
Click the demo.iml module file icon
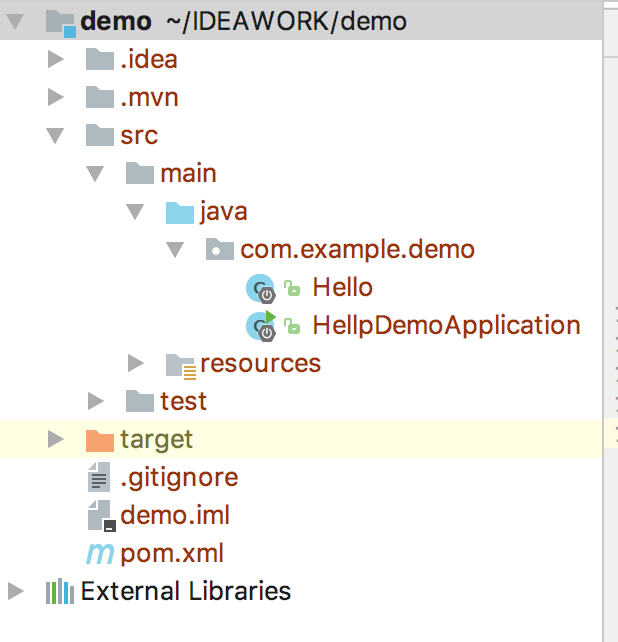point(101,516)
